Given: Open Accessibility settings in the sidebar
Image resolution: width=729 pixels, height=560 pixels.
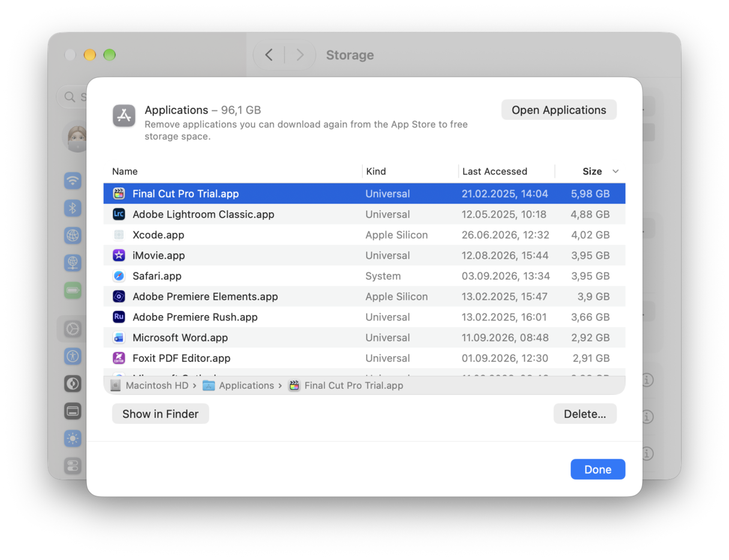Looking at the screenshot, I should (x=73, y=356).
